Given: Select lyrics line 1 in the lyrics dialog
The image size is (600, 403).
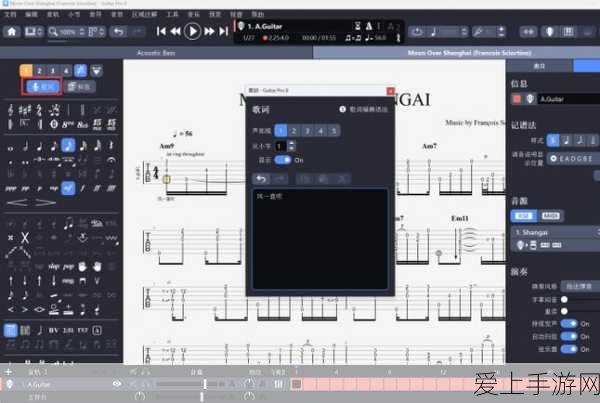Looking at the screenshot, I should tap(280, 131).
